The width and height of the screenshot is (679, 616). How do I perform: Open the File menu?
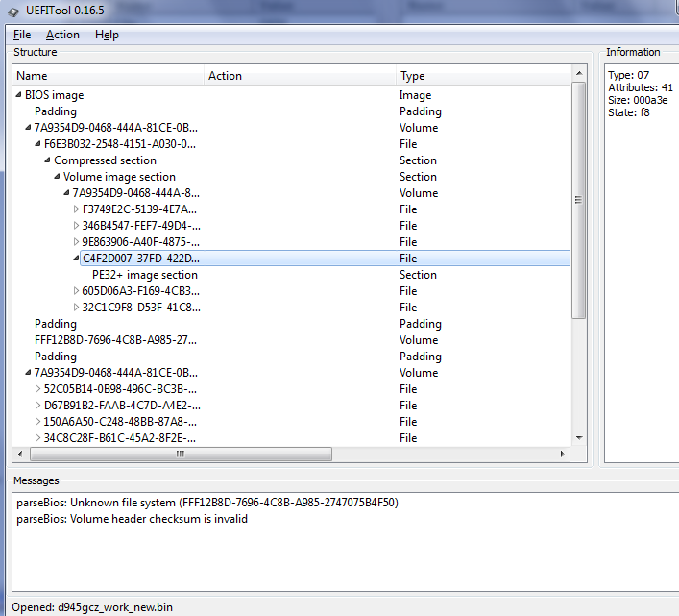(22, 35)
